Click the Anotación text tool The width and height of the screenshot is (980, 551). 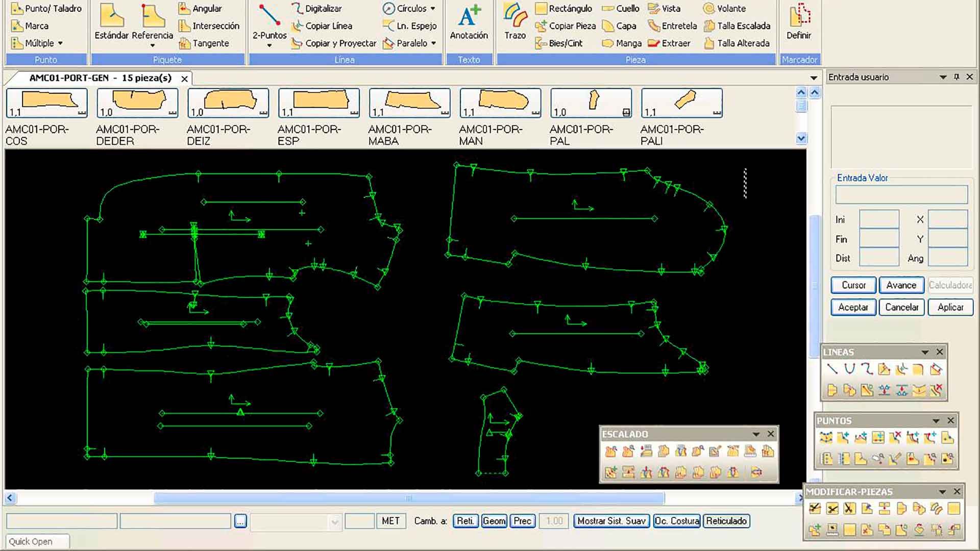pos(469,22)
